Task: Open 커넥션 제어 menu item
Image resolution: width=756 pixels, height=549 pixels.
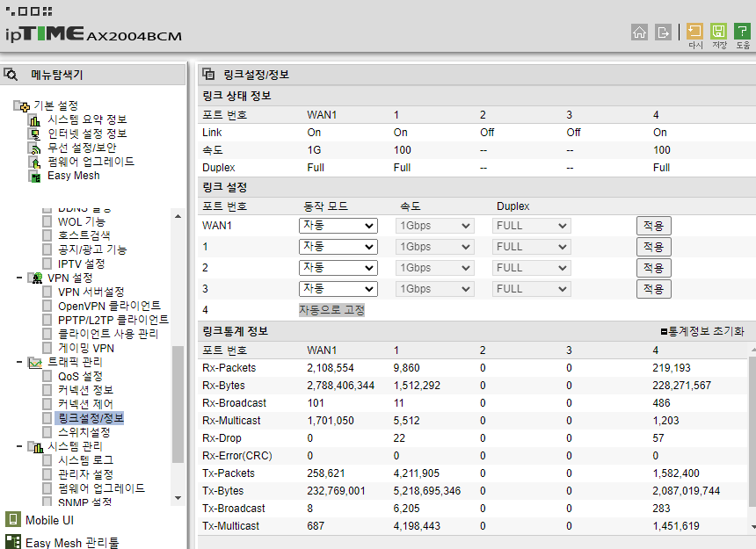Action: (85, 404)
